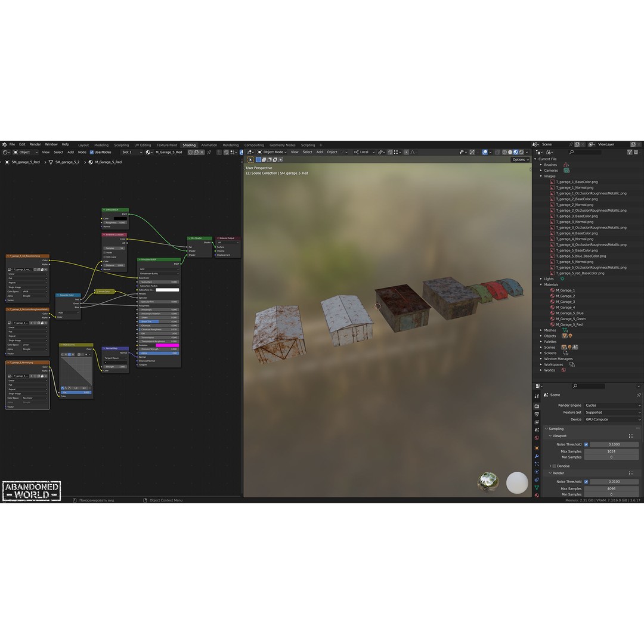Expand the Meshes entry in outliner
The image size is (644, 644).
coord(541,330)
